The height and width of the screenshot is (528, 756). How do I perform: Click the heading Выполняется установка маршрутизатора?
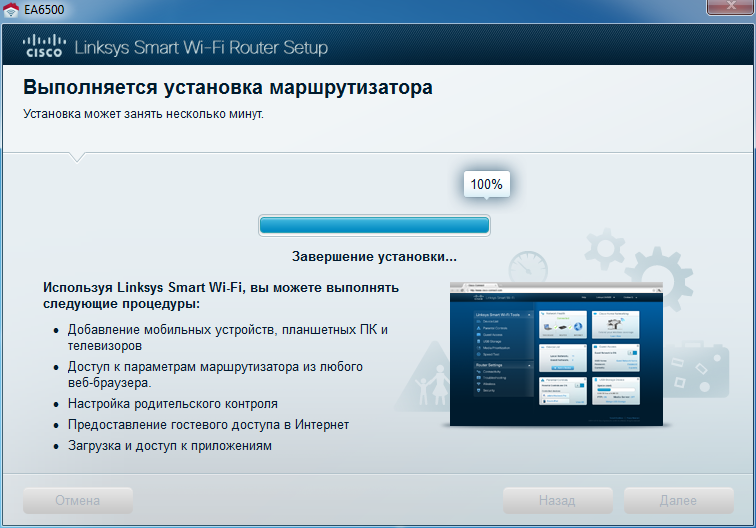[228, 87]
